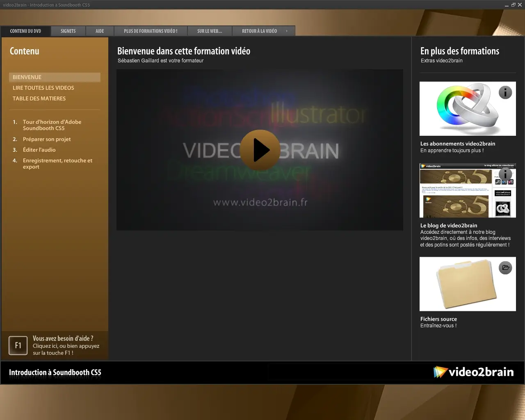Click the video2brain blog thumbnail

tap(468, 191)
